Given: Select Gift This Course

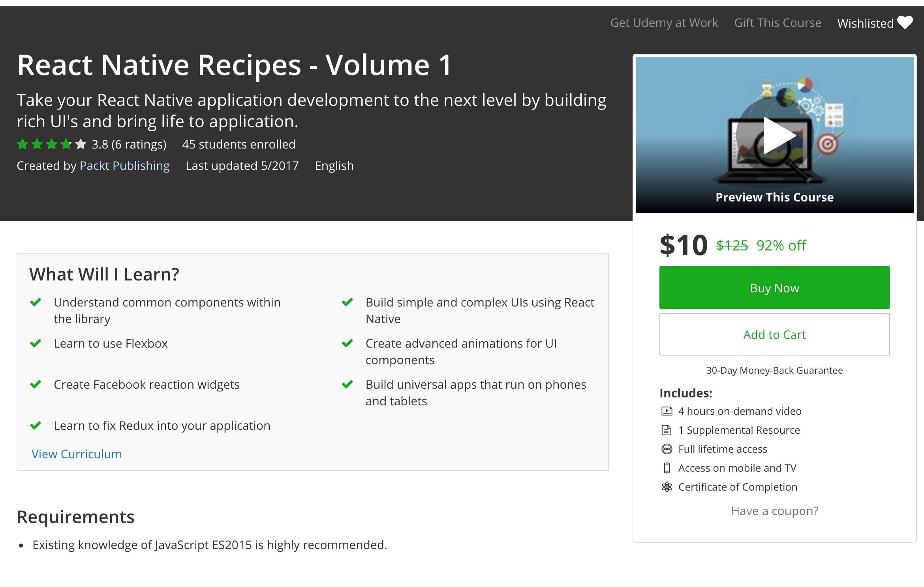Looking at the screenshot, I should point(778,23).
